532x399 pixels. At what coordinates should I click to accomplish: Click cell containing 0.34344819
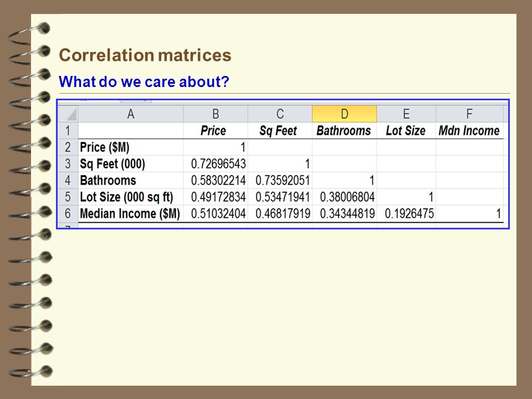(344, 214)
